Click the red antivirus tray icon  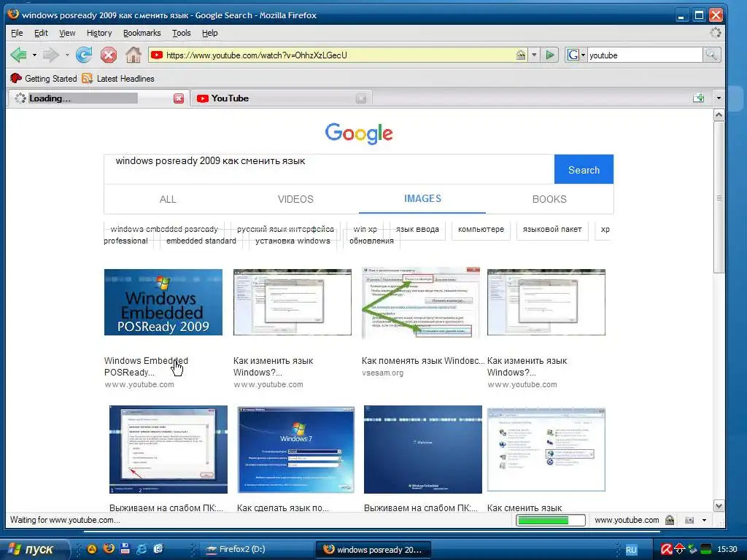(666, 549)
